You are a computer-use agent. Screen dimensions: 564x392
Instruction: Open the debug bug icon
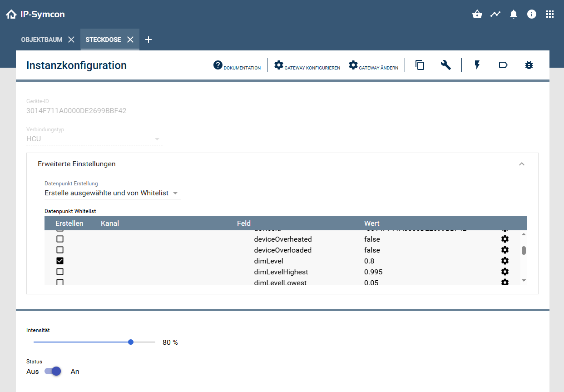[529, 65]
